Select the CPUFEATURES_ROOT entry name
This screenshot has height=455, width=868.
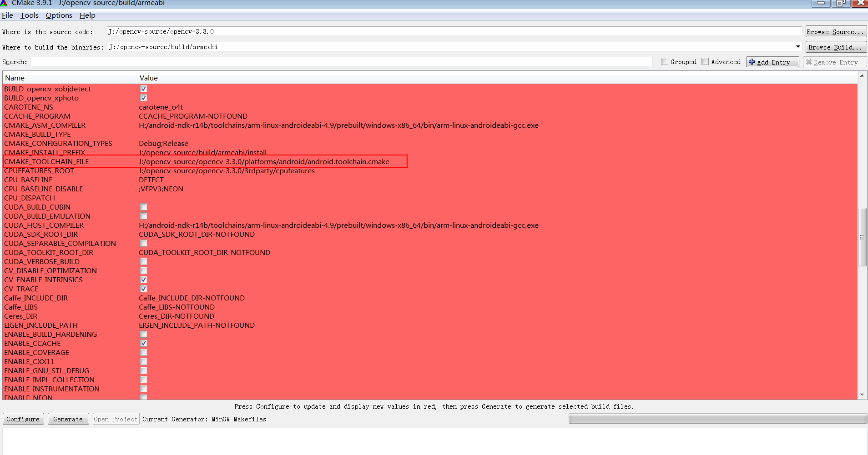coord(39,170)
